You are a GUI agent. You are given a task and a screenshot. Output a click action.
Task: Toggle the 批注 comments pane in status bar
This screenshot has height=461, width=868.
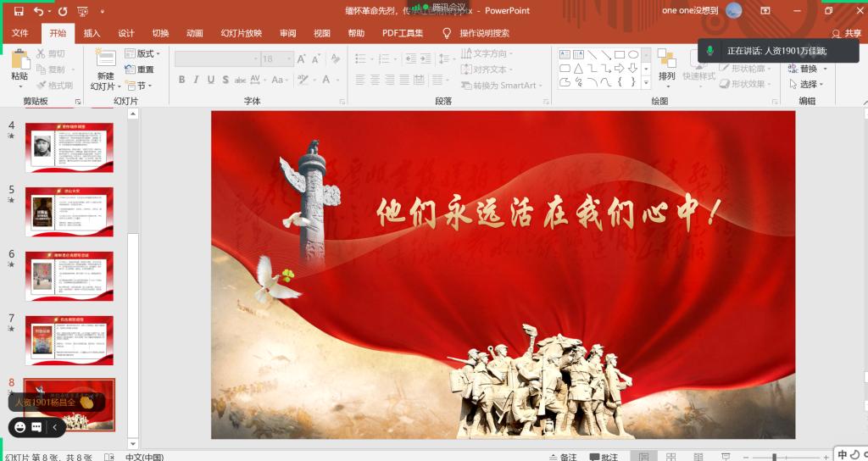(x=602, y=457)
